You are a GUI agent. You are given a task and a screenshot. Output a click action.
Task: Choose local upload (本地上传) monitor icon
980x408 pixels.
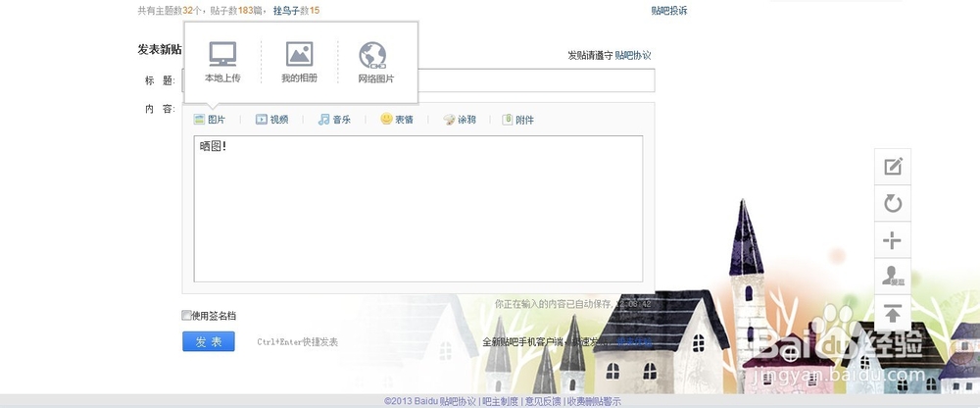(222, 55)
